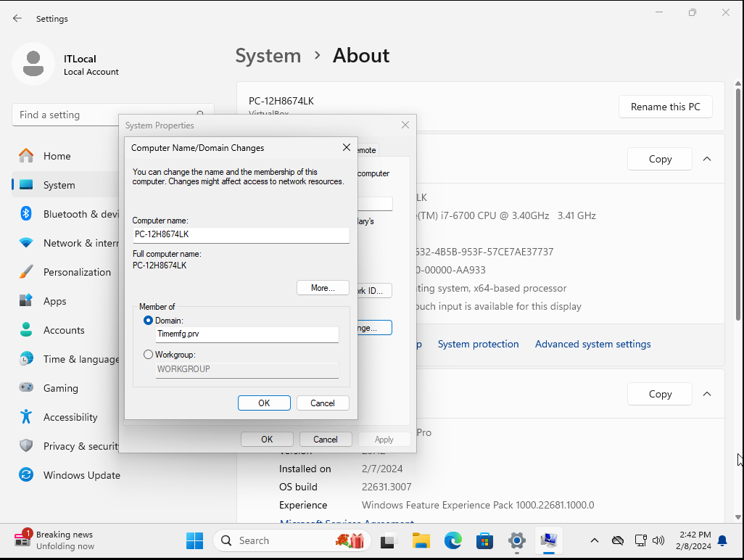Image resolution: width=744 pixels, height=560 pixels.
Task: Click the Full computer name value text
Action: 160,265
